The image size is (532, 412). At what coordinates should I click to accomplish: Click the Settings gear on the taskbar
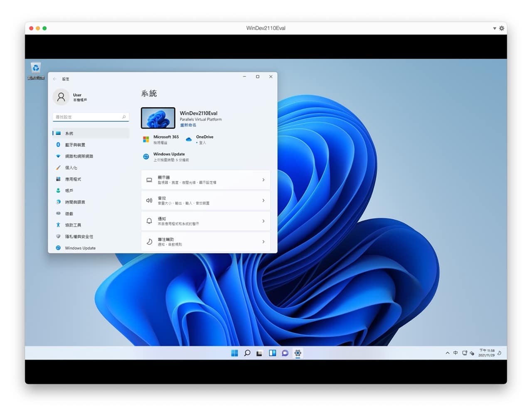(x=298, y=353)
